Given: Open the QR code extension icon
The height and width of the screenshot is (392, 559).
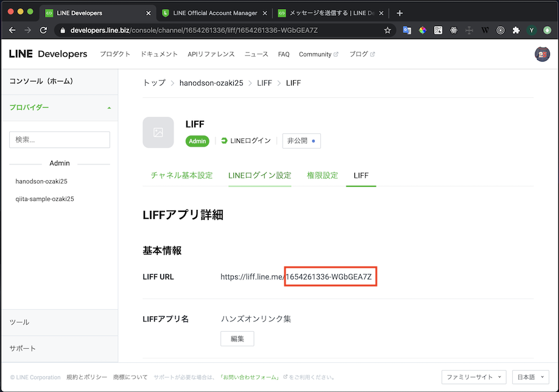Looking at the screenshot, I should pos(438,30).
